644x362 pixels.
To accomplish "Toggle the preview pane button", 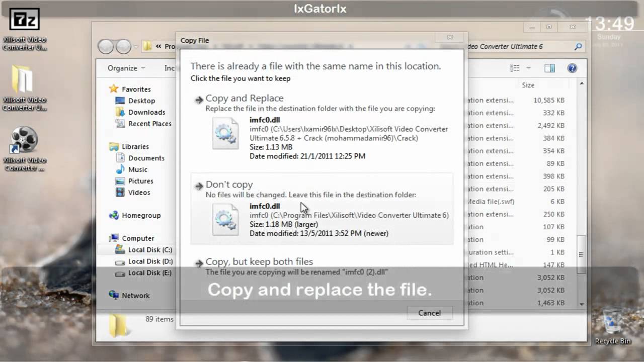I will point(549,68).
